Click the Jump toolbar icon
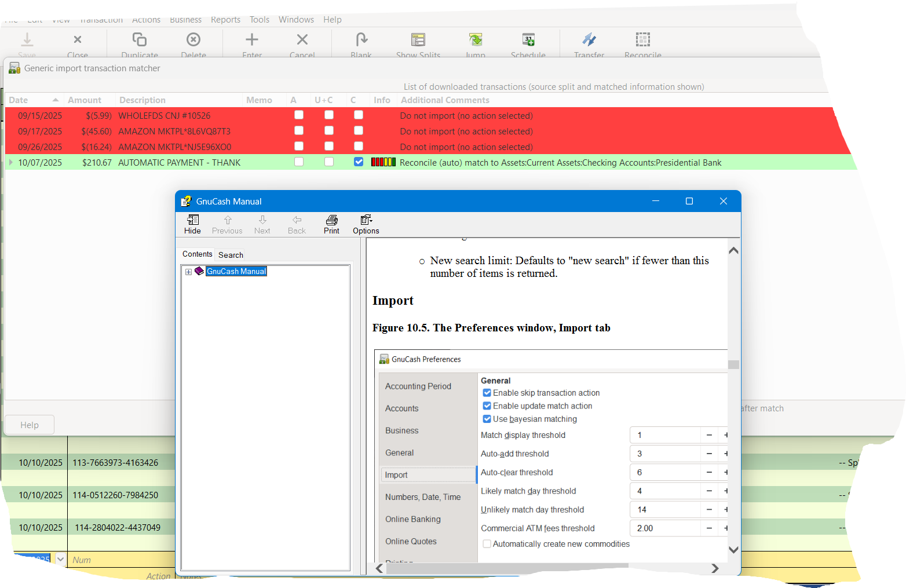This screenshot has width=906, height=588. (x=475, y=40)
